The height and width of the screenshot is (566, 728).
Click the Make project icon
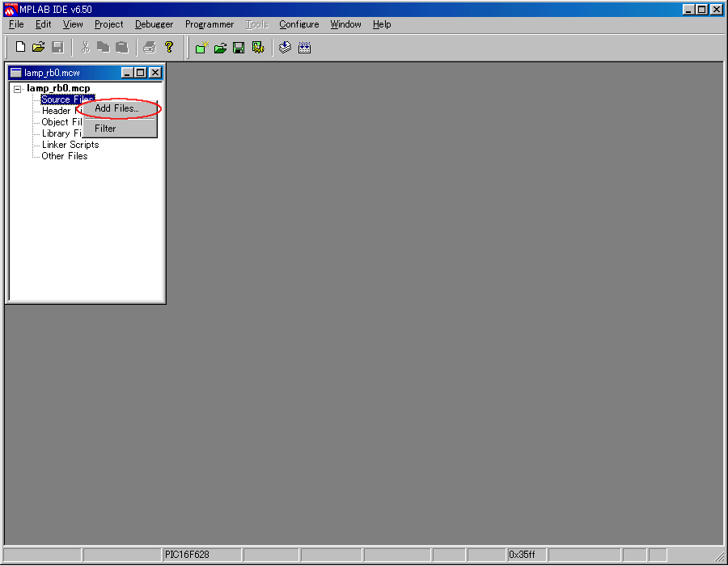click(x=285, y=48)
